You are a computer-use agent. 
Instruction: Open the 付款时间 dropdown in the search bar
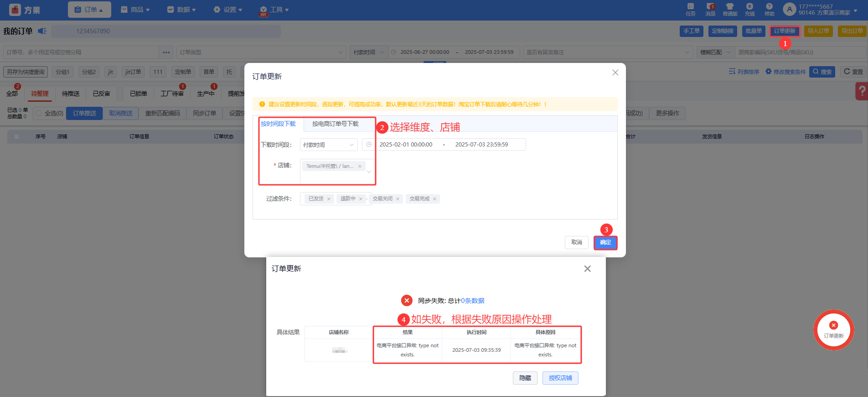tap(369, 52)
